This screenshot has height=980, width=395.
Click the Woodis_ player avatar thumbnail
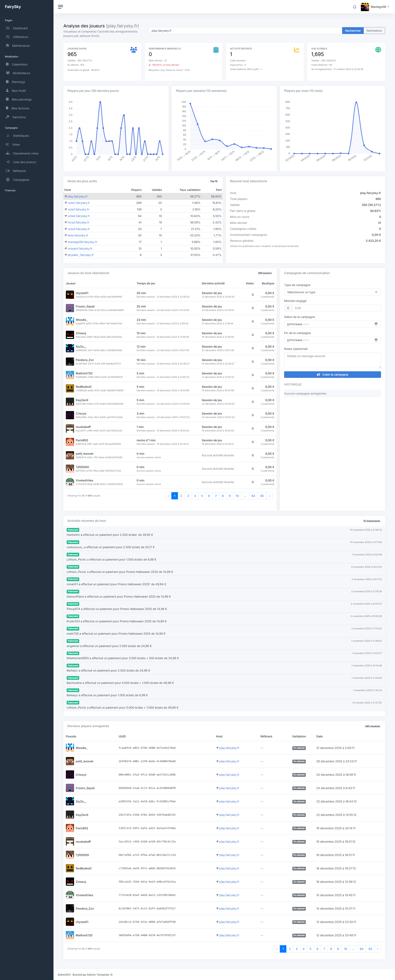click(x=70, y=321)
